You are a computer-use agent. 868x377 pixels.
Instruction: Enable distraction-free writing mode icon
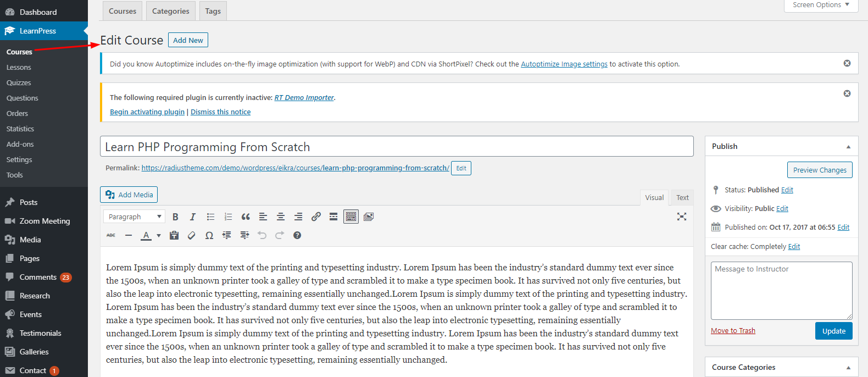click(x=682, y=217)
